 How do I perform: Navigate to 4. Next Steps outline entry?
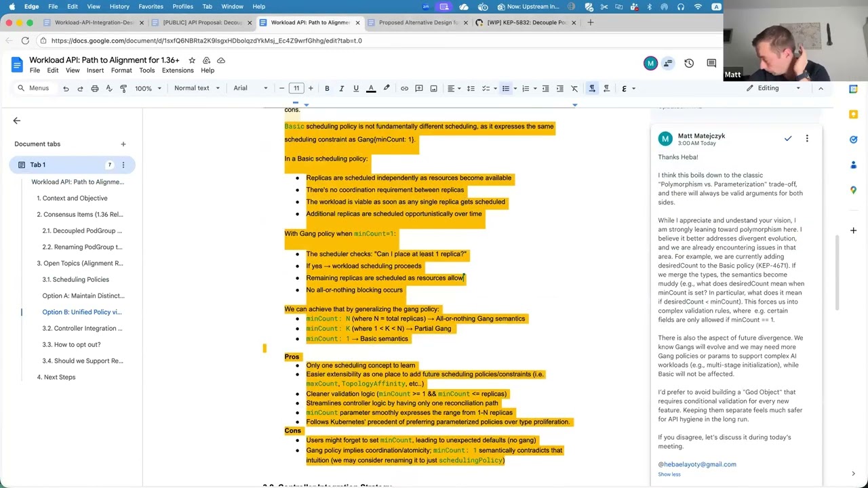tap(56, 377)
